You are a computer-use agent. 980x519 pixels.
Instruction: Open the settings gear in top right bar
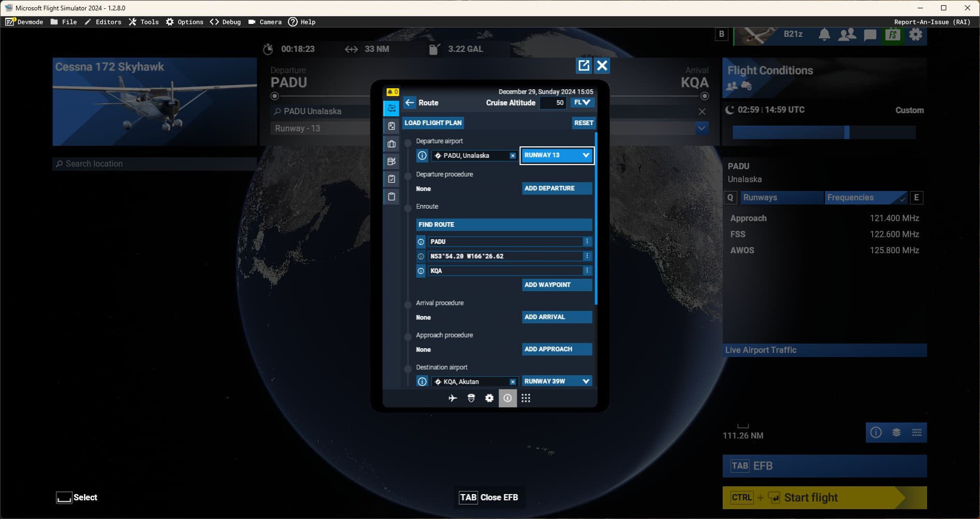coord(916,35)
